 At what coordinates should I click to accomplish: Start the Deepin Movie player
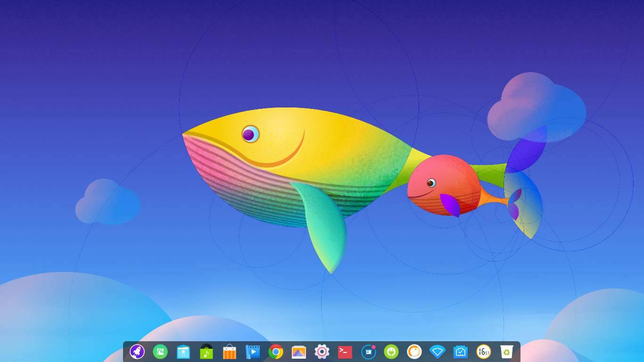(x=253, y=352)
